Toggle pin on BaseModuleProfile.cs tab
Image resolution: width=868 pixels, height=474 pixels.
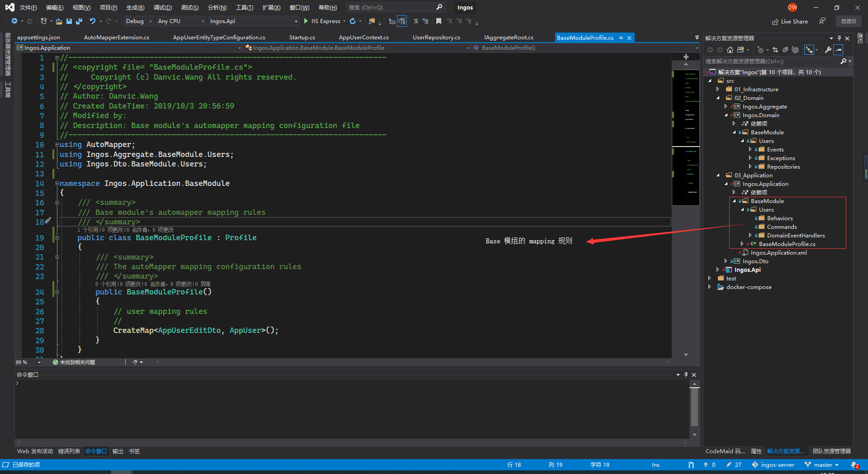(x=621, y=38)
